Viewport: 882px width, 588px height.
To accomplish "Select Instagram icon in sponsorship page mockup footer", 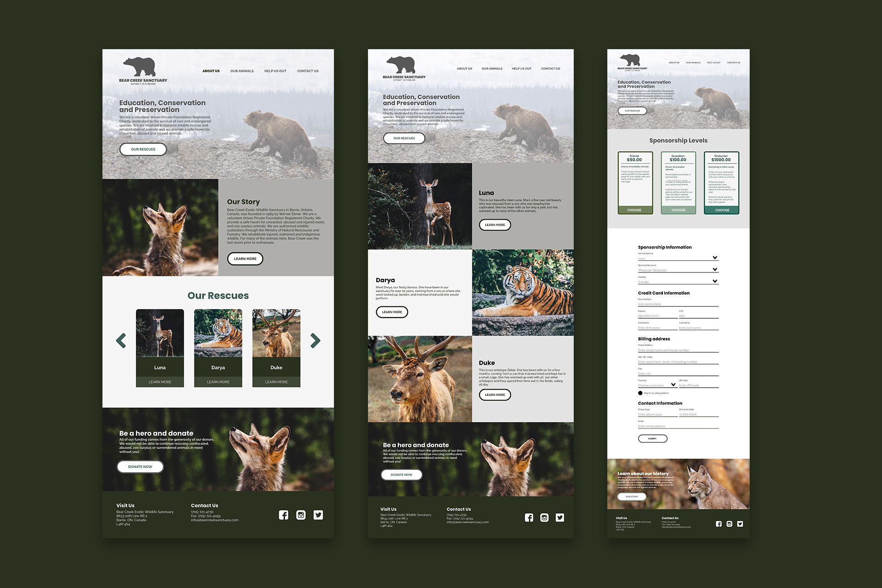I will point(729,524).
